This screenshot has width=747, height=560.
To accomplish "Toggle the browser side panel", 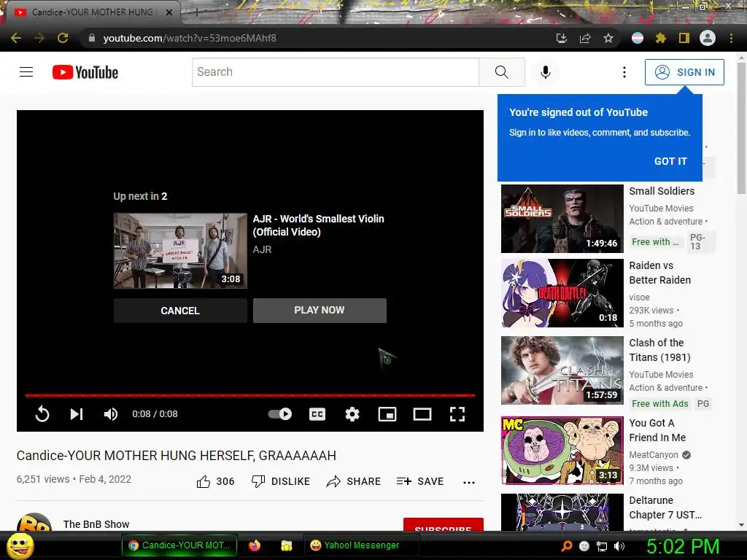I will (684, 38).
